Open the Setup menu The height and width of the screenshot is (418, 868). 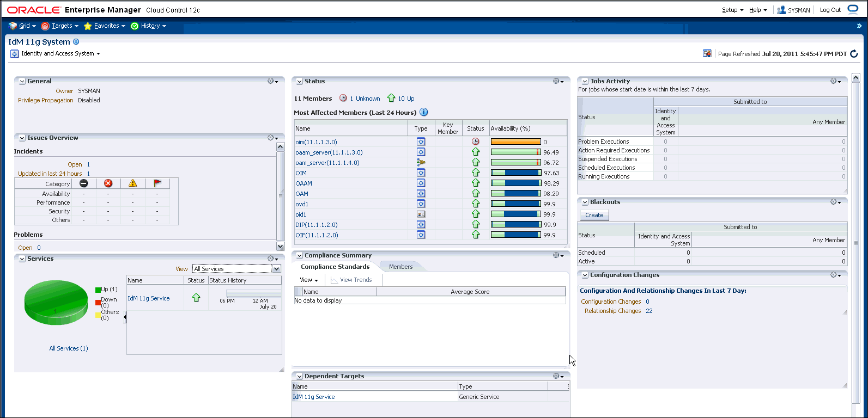pos(732,10)
